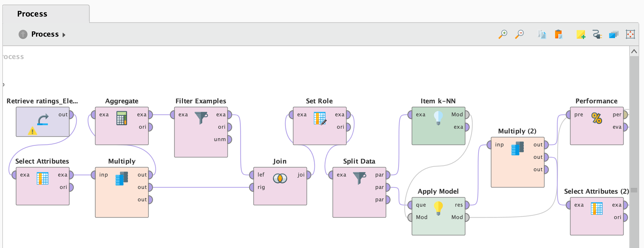644x248 pixels.
Task: Click the eva output port of Performance
Action: click(x=625, y=127)
